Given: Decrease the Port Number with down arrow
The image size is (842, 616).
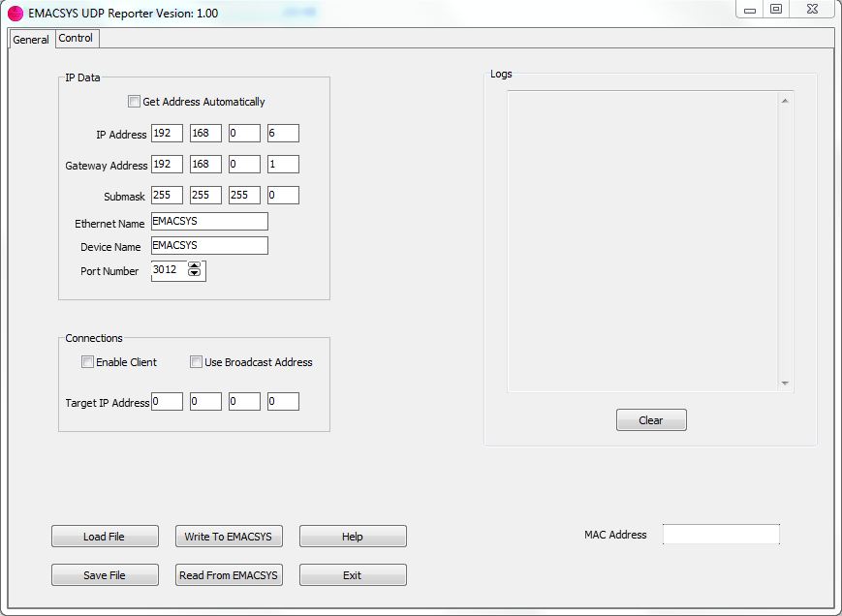Looking at the screenshot, I should coord(194,275).
